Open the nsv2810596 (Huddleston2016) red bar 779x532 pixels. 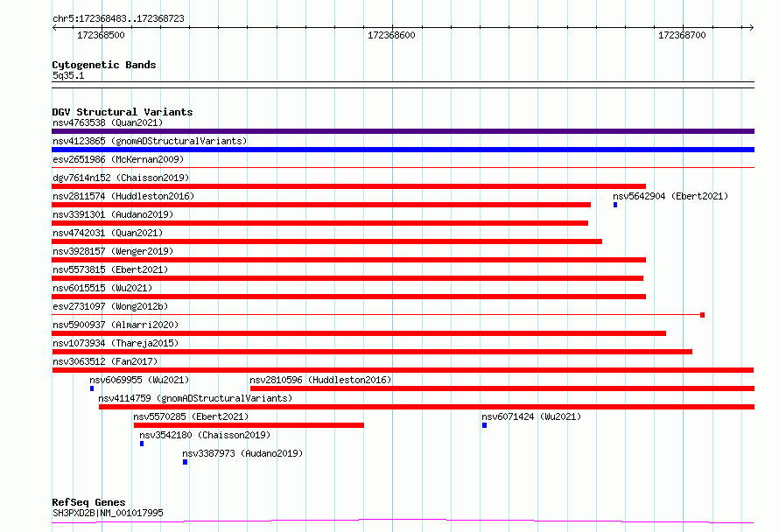pyautogui.click(x=502, y=388)
